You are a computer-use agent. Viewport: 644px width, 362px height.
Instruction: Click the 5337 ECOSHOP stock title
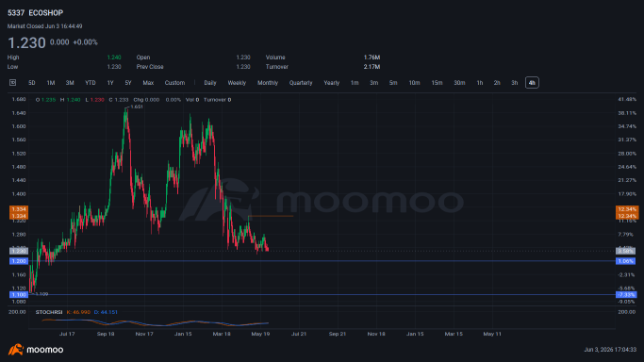35,13
